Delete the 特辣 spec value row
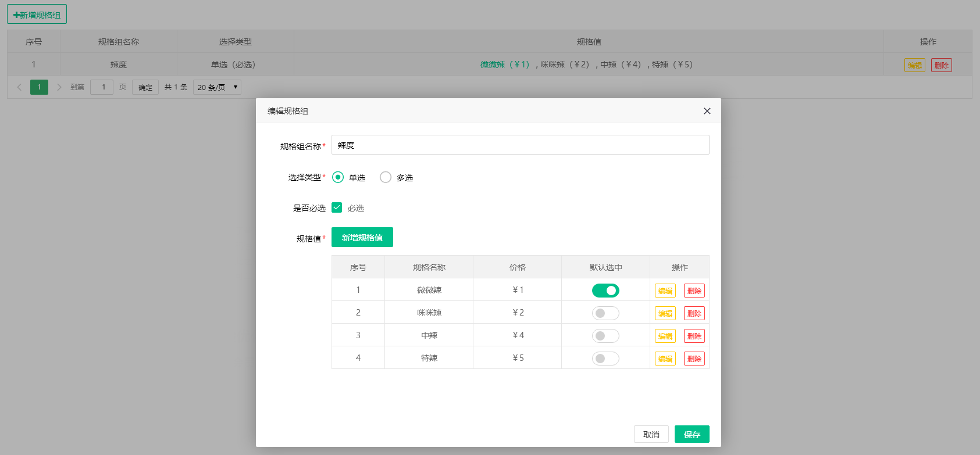The height and width of the screenshot is (455, 980). [694, 359]
